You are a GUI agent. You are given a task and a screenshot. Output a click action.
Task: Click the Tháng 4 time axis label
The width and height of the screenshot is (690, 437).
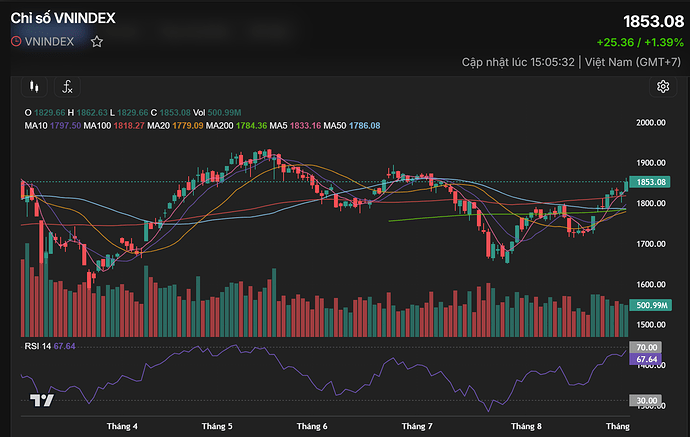point(122,426)
